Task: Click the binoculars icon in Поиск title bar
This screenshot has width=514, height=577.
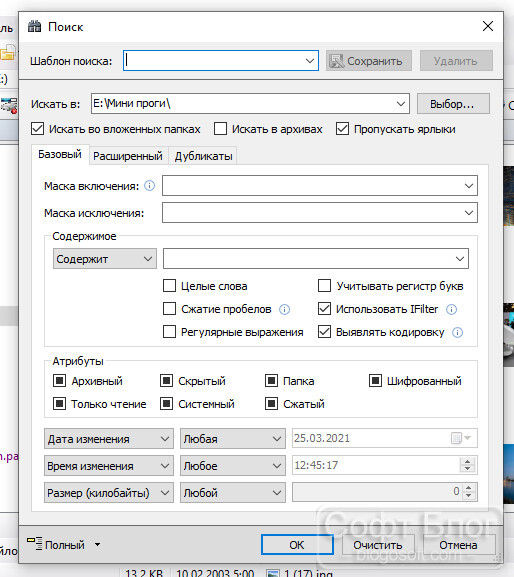Action: point(35,26)
